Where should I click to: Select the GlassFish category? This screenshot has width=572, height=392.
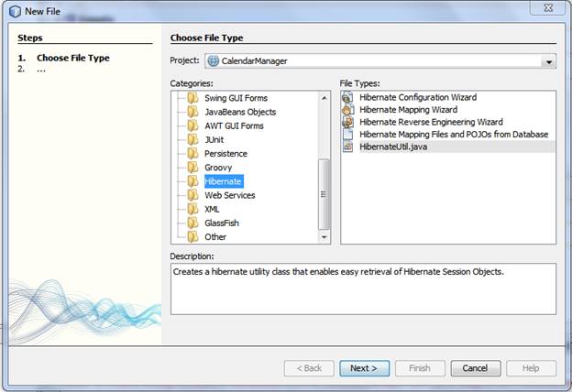coord(222,223)
